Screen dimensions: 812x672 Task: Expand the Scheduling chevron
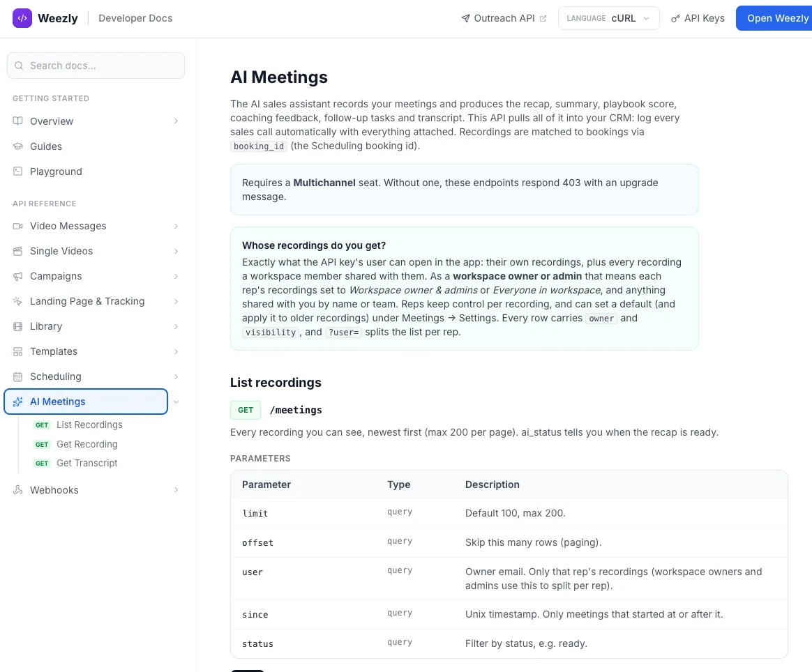(176, 376)
